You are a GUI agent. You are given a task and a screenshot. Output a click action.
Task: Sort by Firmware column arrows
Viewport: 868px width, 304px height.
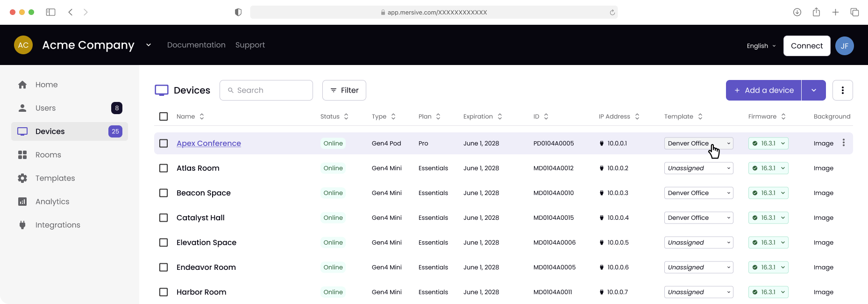point(783,116)
